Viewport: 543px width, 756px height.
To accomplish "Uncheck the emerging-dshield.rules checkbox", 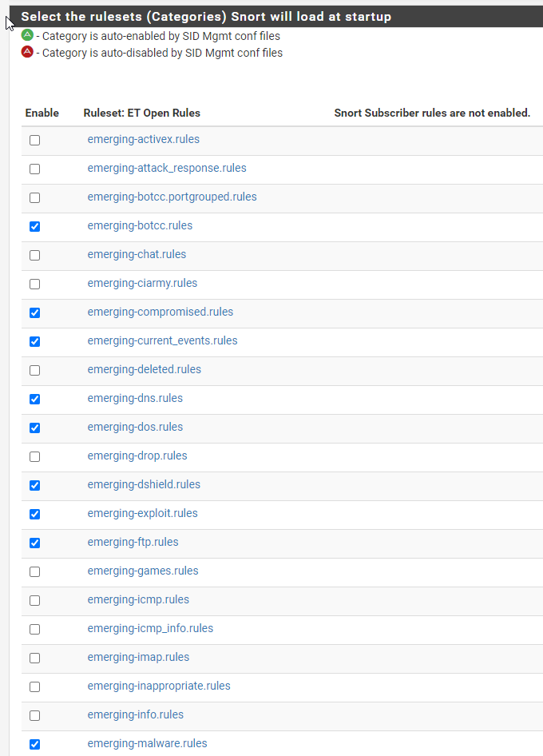I will [x=34, y=486].
